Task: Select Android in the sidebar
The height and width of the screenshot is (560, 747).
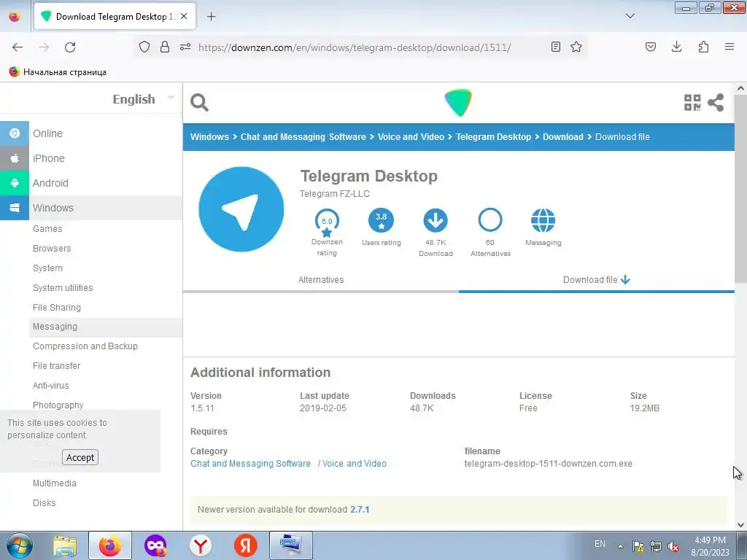Action: pos(50,183)
